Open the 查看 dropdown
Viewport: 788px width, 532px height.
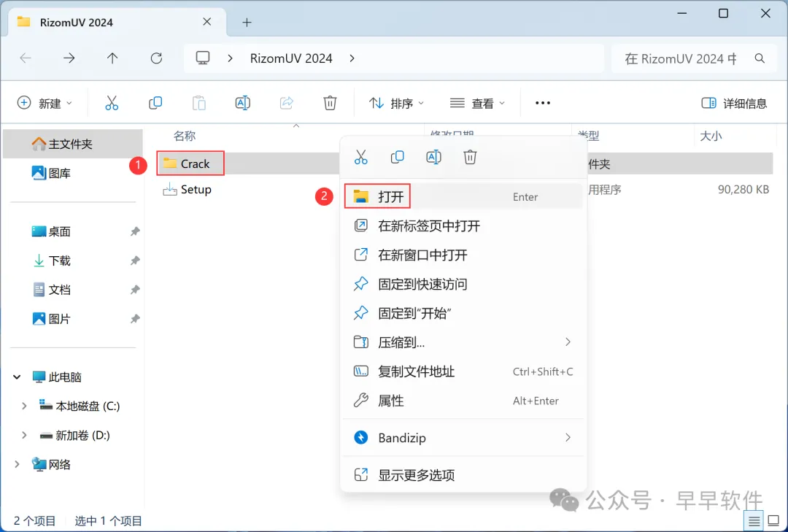click(x=477, y=103)
